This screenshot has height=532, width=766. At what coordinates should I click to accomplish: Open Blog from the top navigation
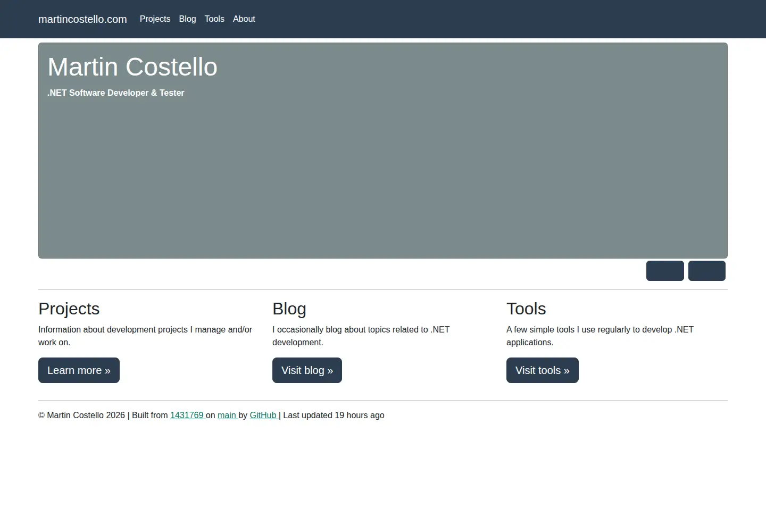point(187,19)
